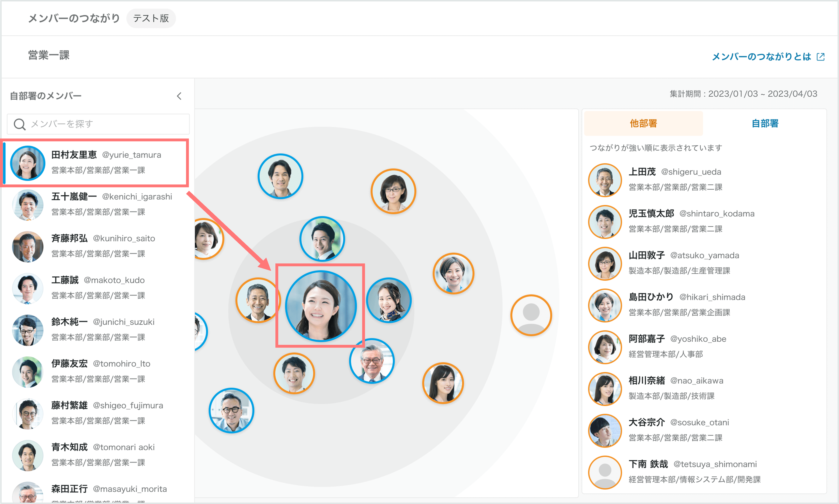Viewport: 839px width, 504px height.
Task: Click the orange-ringed long-haired woman node lower right
Action: pos(443,383)
